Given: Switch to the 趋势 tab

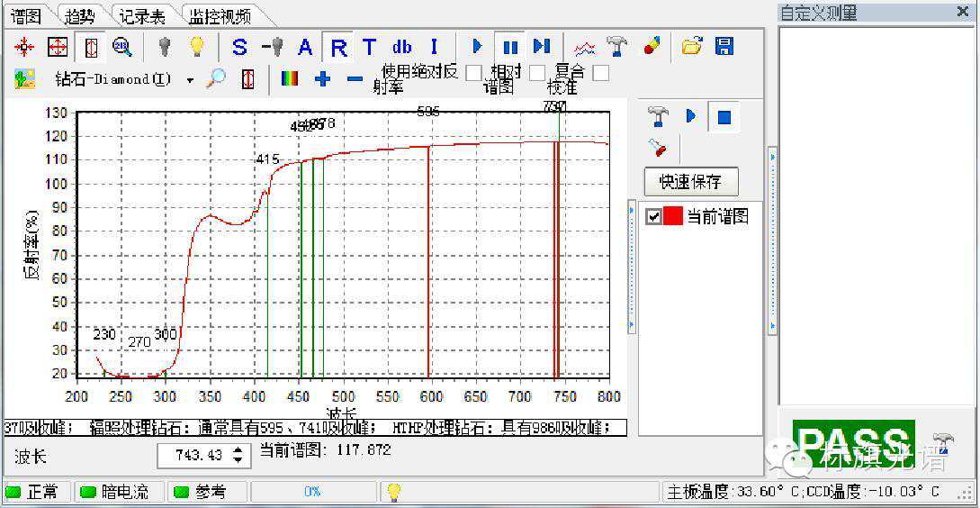Looking at the screenshot, I should pos(80,16).
